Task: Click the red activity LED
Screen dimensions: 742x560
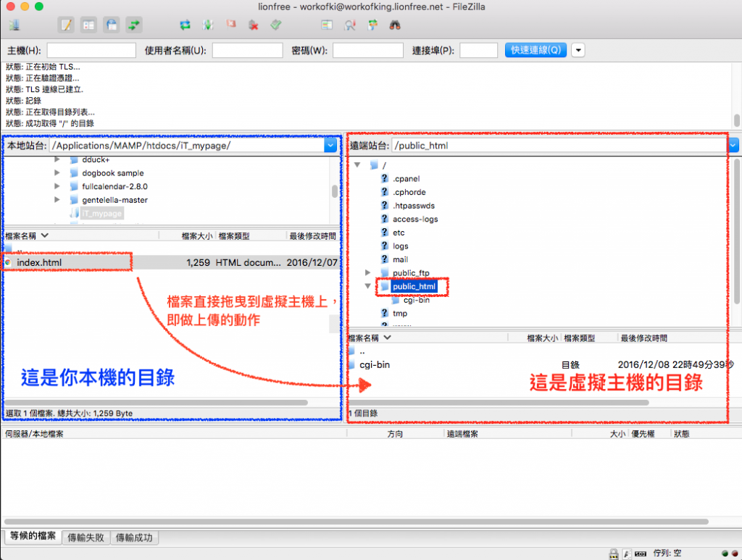Action: click(x=735, y=553)
